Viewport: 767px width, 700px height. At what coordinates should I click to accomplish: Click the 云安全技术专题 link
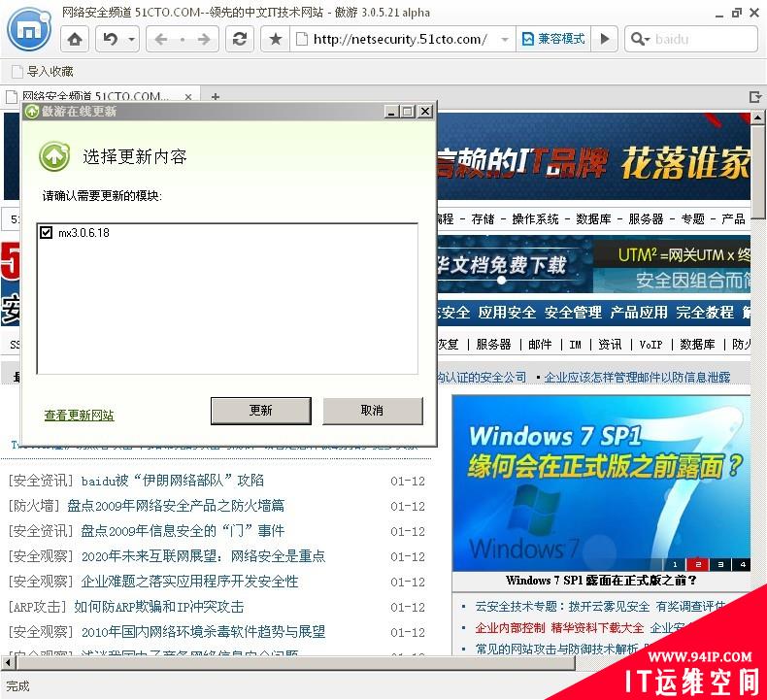point(562,607)
